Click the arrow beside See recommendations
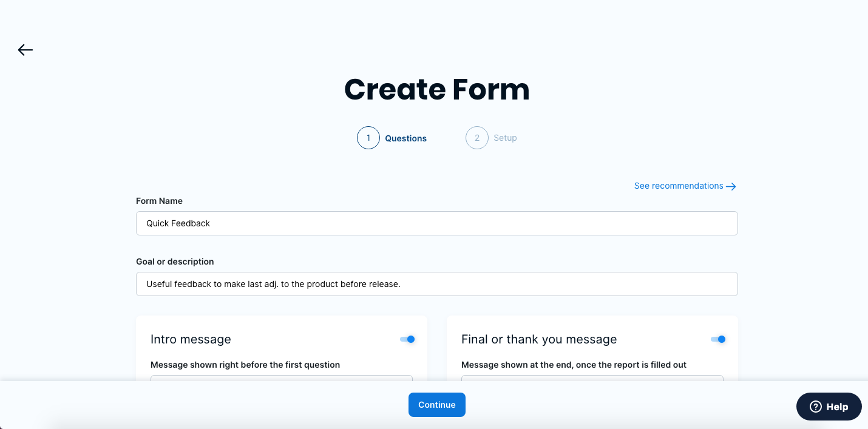This screenshot has height=429, width=868. click(x=731, y=186)
